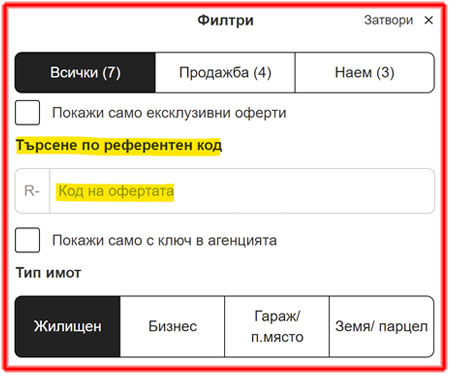Click the Търсене по референтен код heading
This screenshot has width=450, height=376.
tap(119, 145)
